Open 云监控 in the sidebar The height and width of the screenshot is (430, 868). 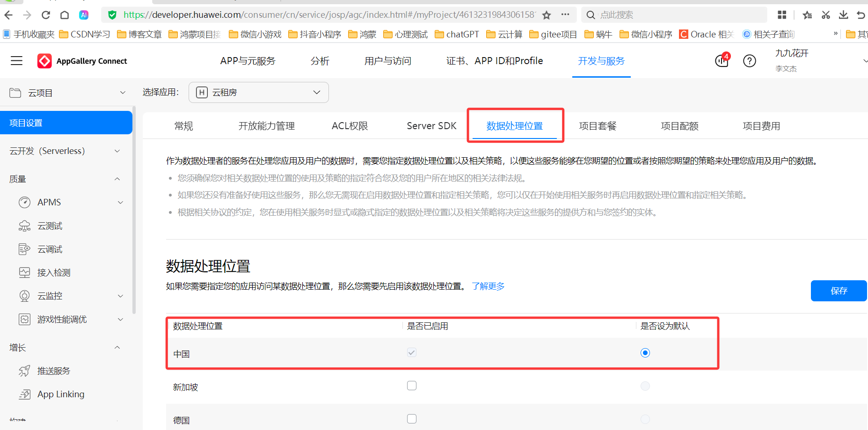pyautogui.click(x=50, y=296)
